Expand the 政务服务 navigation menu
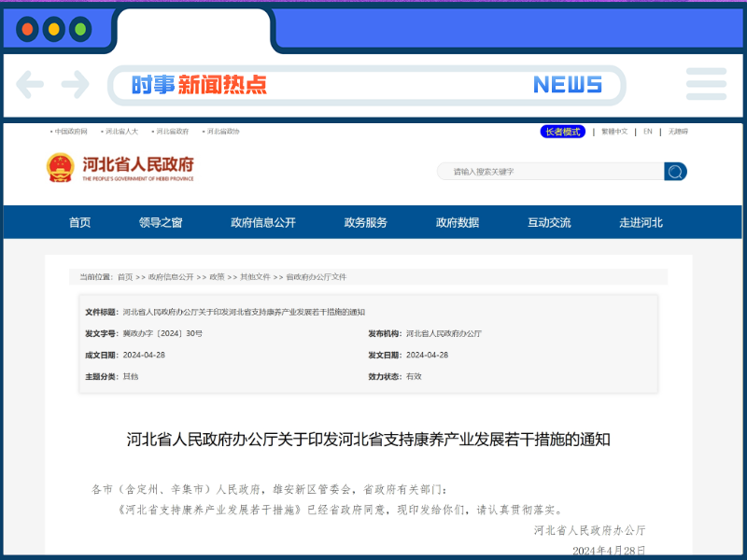 365,222
